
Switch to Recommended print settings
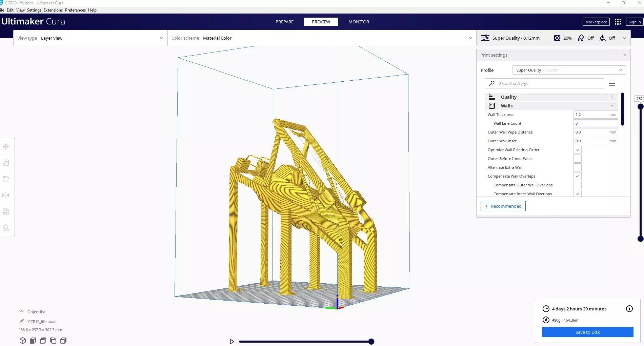503,206
